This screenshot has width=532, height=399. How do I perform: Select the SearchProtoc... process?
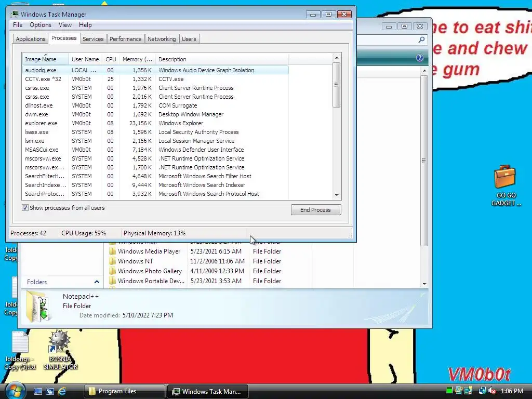155,194
